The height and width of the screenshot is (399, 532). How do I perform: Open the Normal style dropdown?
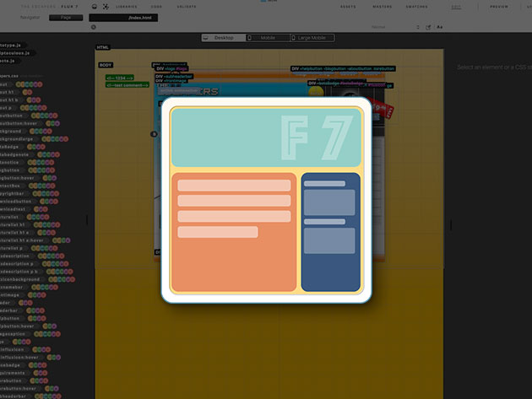point(395,27)
